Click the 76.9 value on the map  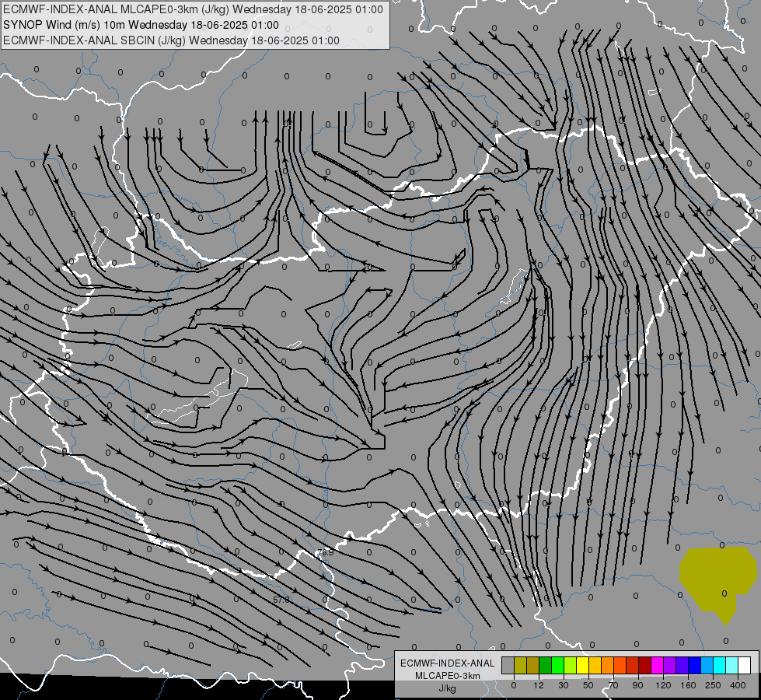(x=325, y=552)
